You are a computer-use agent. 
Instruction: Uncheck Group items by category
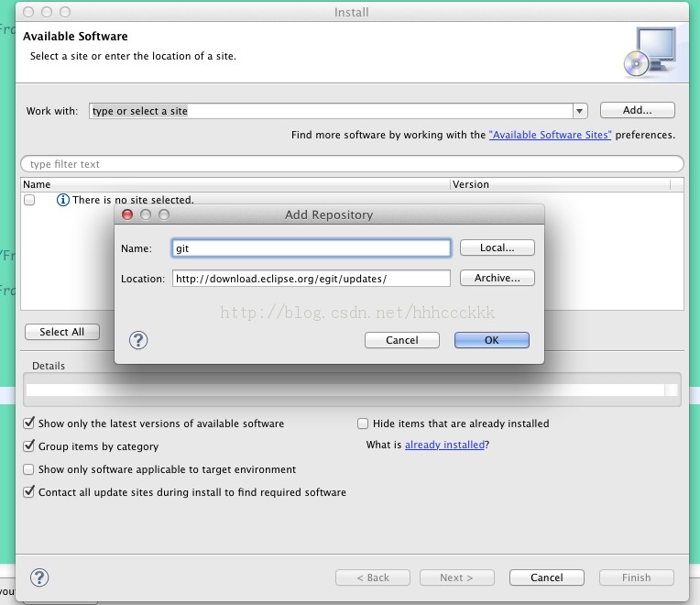click(x=28, y=445)
